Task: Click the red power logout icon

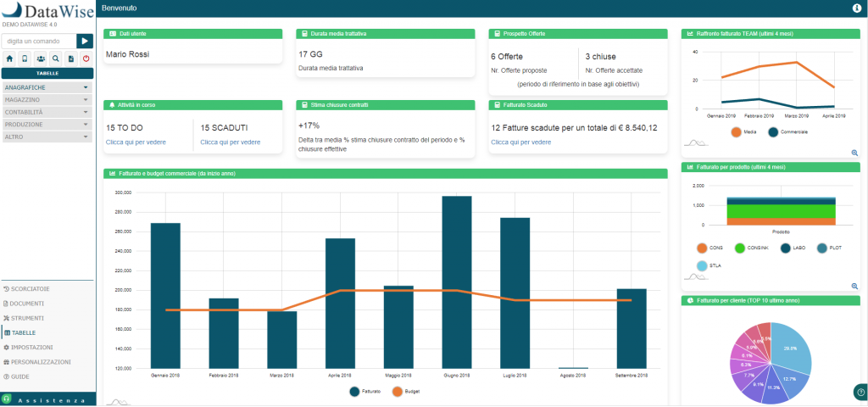Action: coord(86,59)
